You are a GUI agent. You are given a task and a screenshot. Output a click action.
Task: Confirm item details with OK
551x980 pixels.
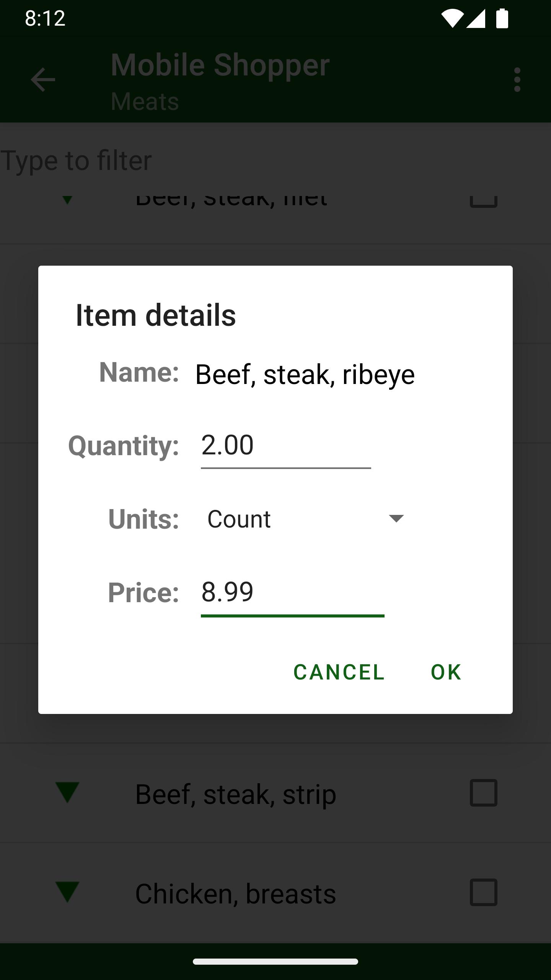pos(446,672)
